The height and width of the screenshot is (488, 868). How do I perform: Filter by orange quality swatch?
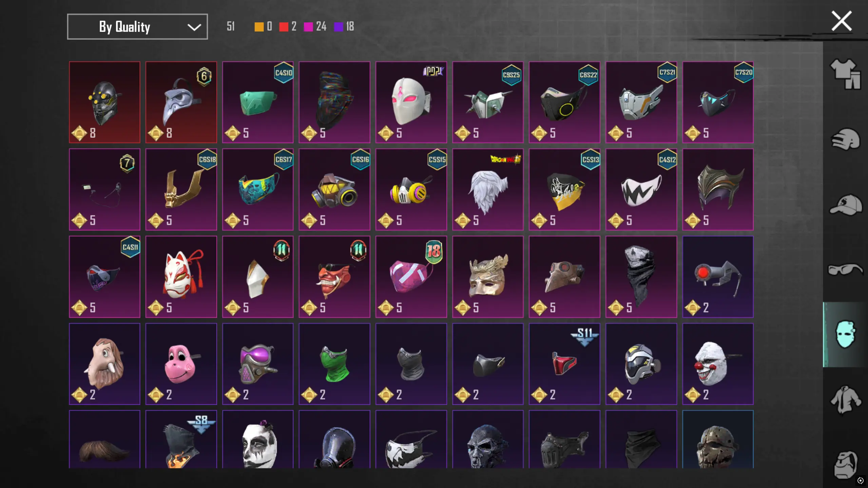click(259, 27)
